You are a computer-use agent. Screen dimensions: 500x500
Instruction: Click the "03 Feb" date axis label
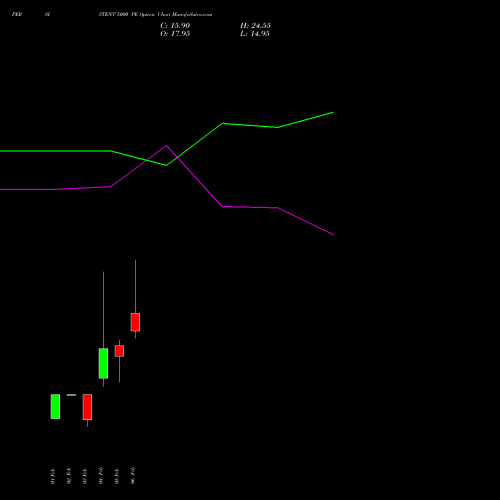pos(85,476)
